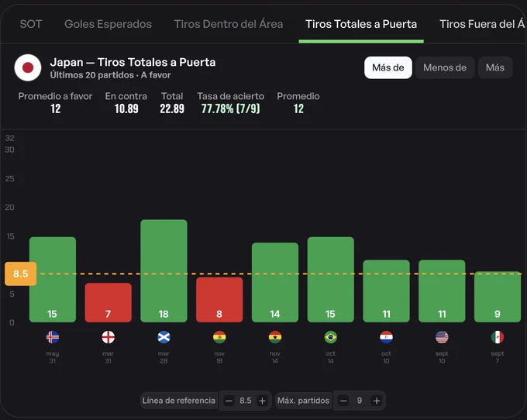Click the Paraguay flag, oct 10
The image size is (527, 420).
click(x=386, y=337)
